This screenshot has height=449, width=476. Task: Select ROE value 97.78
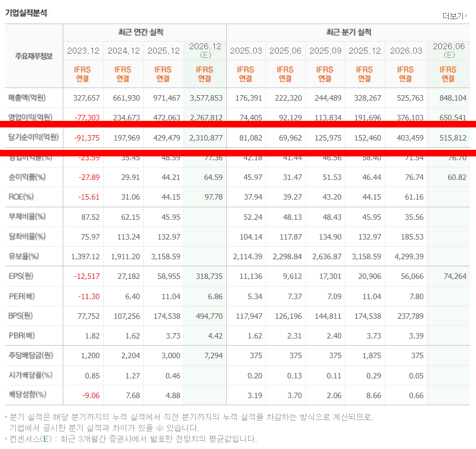coord(214,197)
